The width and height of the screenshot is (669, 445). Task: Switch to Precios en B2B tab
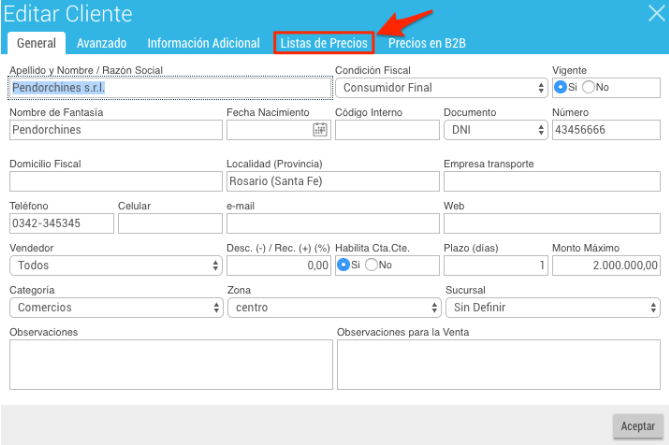(x=427, y=43)
